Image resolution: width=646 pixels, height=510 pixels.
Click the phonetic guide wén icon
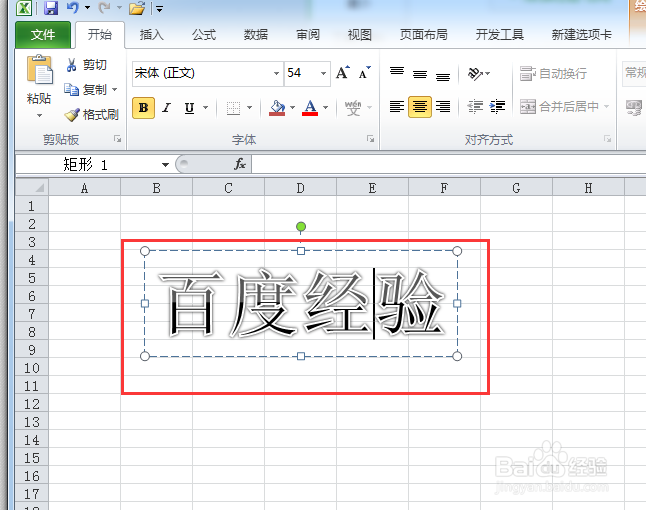click(x=353, y=108)
